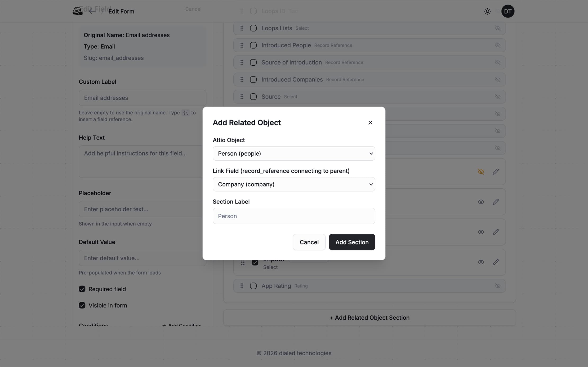Close the Add Related Object dialog
Viewport: 588px width, 367px height.
click(370, 123)
